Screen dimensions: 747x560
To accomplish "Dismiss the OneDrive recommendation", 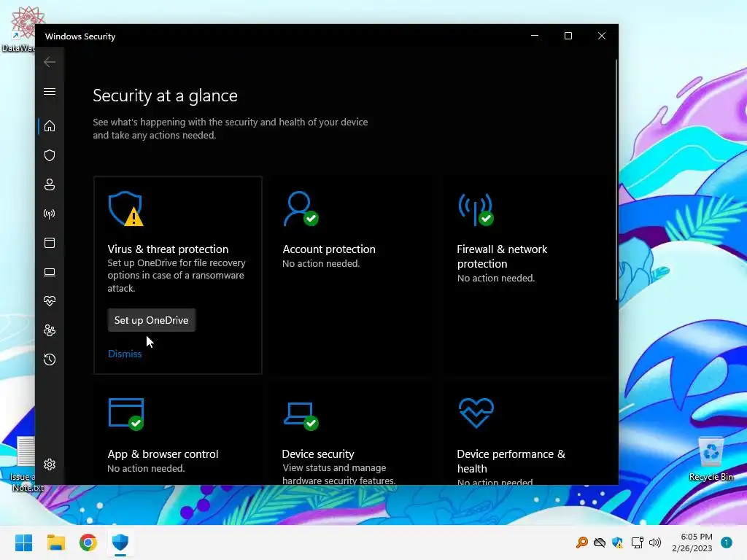I will [x=125, y=354].
